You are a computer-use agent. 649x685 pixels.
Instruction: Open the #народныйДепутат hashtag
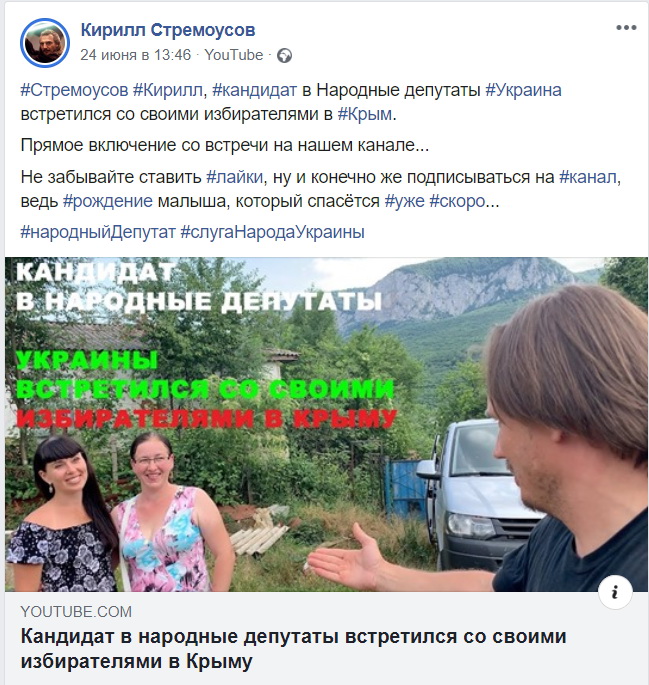click(98, 232)
